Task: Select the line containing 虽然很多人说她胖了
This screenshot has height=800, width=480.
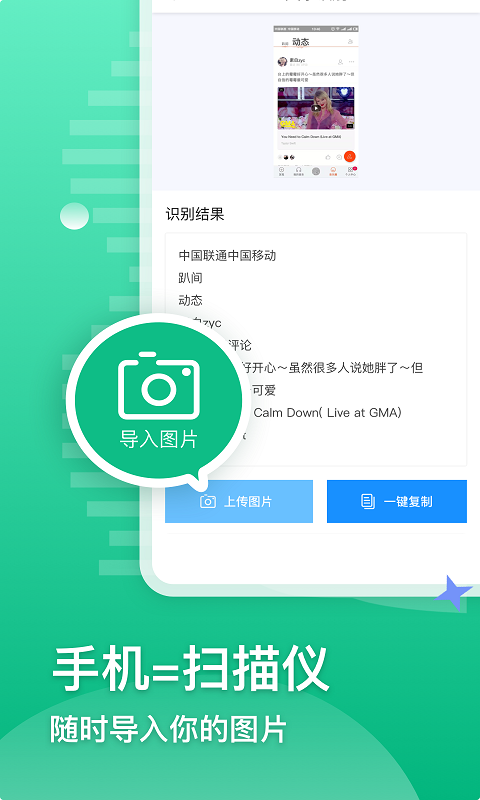Action: pos(332,368)
